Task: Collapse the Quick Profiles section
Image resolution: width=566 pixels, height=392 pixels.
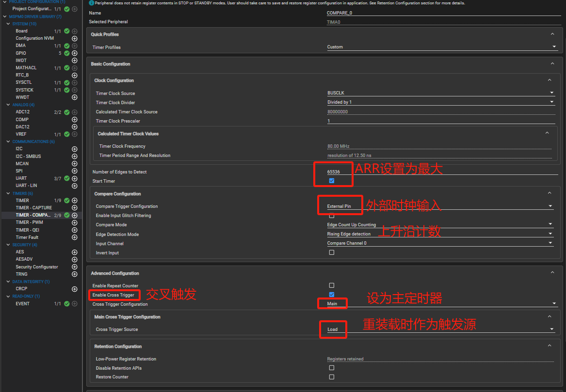Action: tap(552, 34)
